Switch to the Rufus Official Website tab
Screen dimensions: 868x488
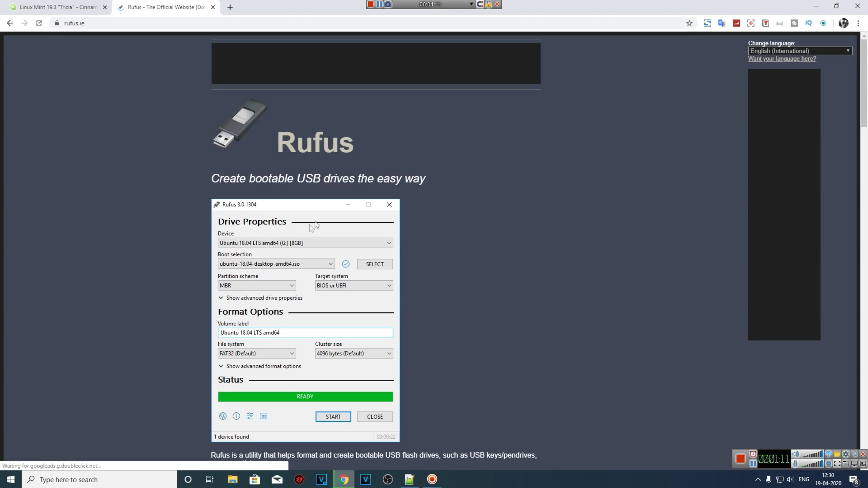point(163,7)
